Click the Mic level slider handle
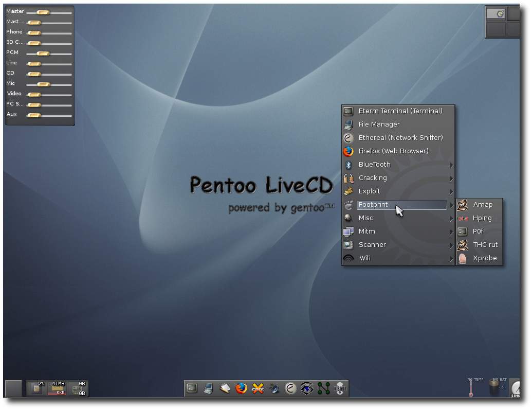532x410 pixels. coord(43,84)
